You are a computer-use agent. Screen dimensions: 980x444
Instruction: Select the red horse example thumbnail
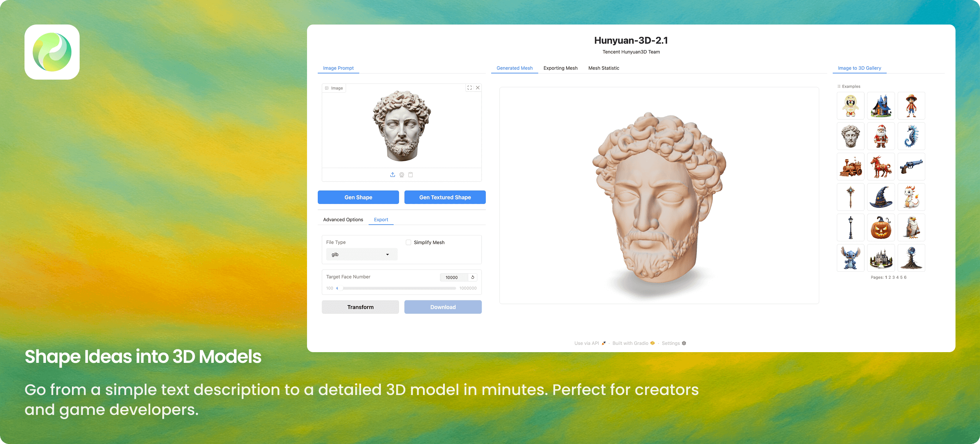(x=881, y=166)
